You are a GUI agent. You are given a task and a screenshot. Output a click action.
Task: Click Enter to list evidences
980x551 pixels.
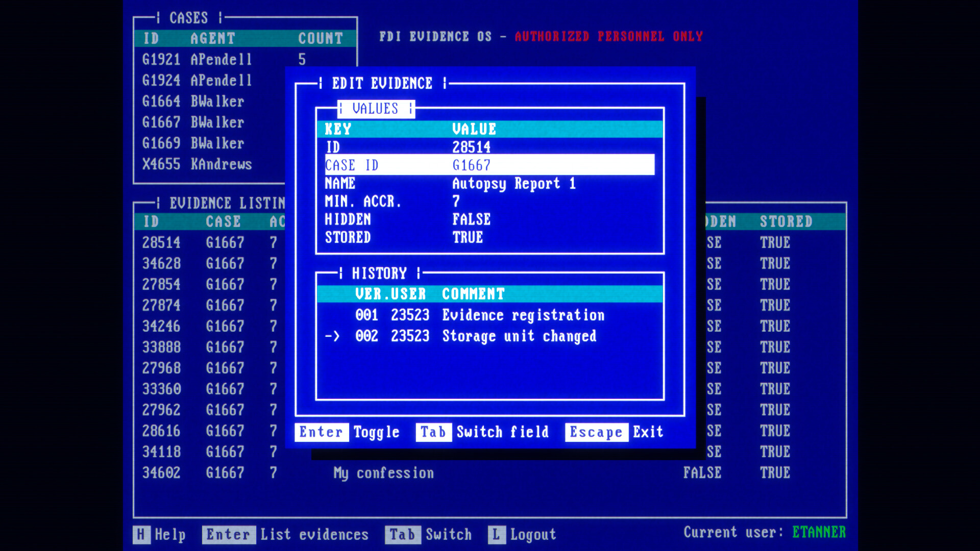(x=229, y=534)
